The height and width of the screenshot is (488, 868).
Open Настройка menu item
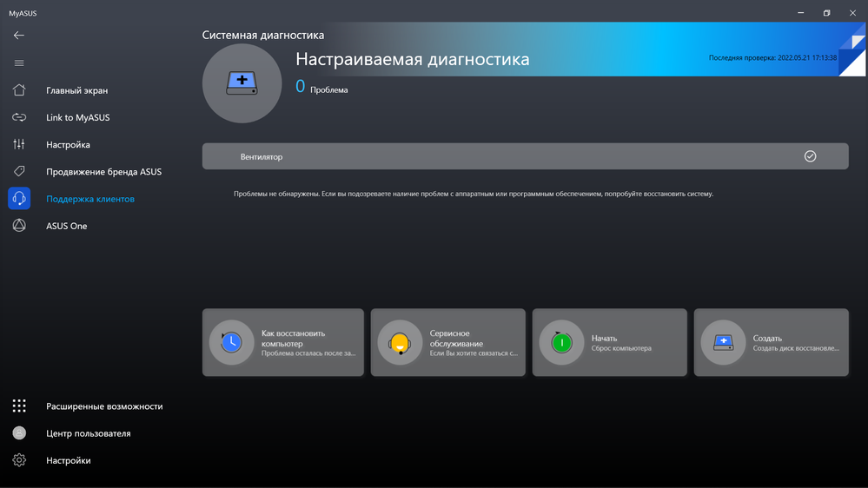(x=68, y=144)
